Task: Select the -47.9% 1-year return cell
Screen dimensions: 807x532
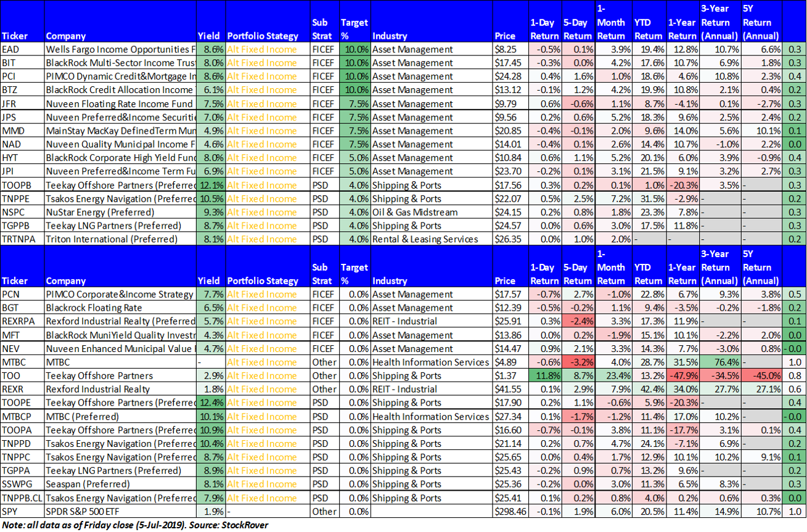Action: tap(682, 375)
